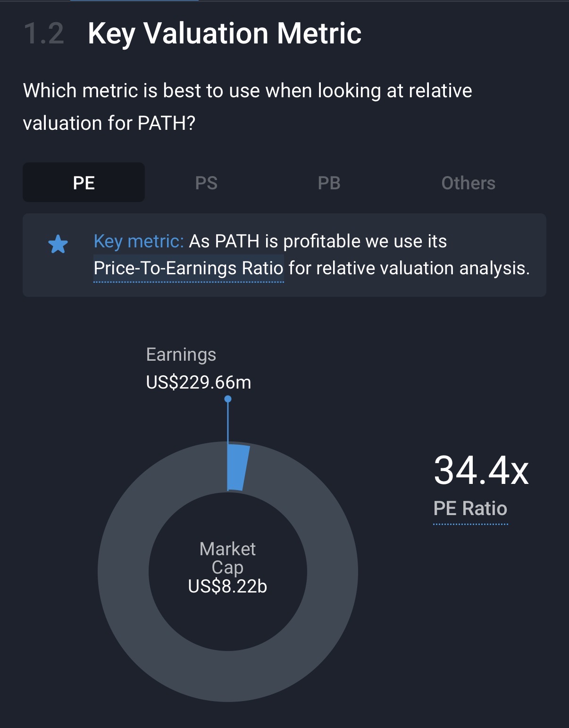Click the Earnings marker dot above chart
Image resolution: width=569 pixels, height=728 pixels.
tap(228, 399)
